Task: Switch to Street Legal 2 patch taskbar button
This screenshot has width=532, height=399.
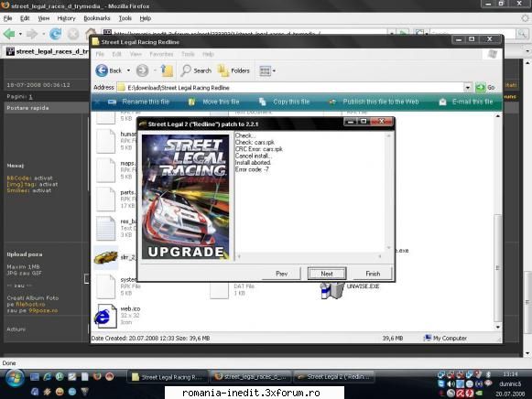Action: (334, 377)
